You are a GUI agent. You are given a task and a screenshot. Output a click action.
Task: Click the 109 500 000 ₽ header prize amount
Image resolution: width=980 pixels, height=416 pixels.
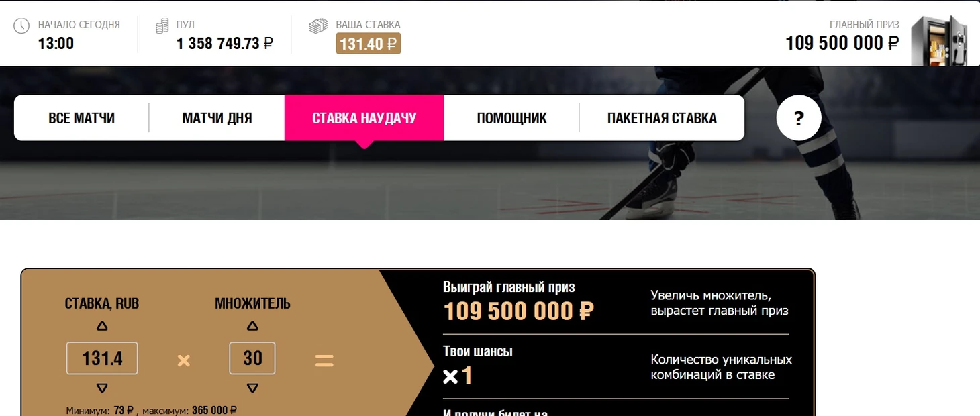pyautogui.click(x=842, y=43)
